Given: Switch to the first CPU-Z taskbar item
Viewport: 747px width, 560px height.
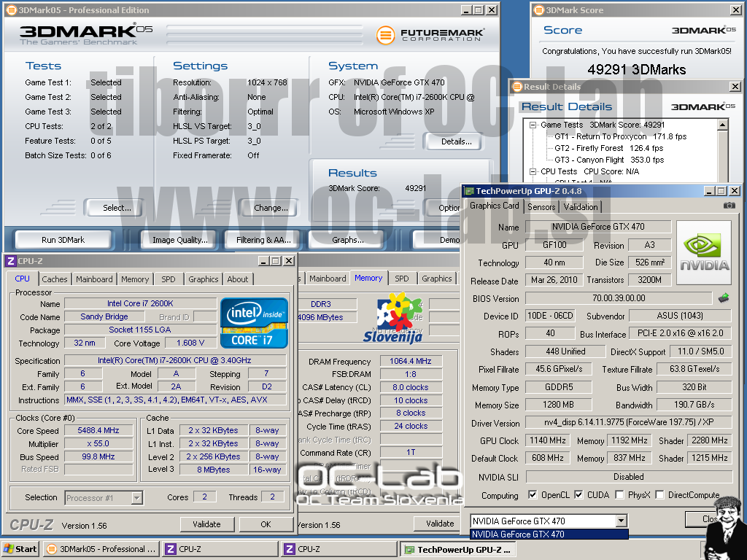Looking at the screenshot, I should coord(220,549).
